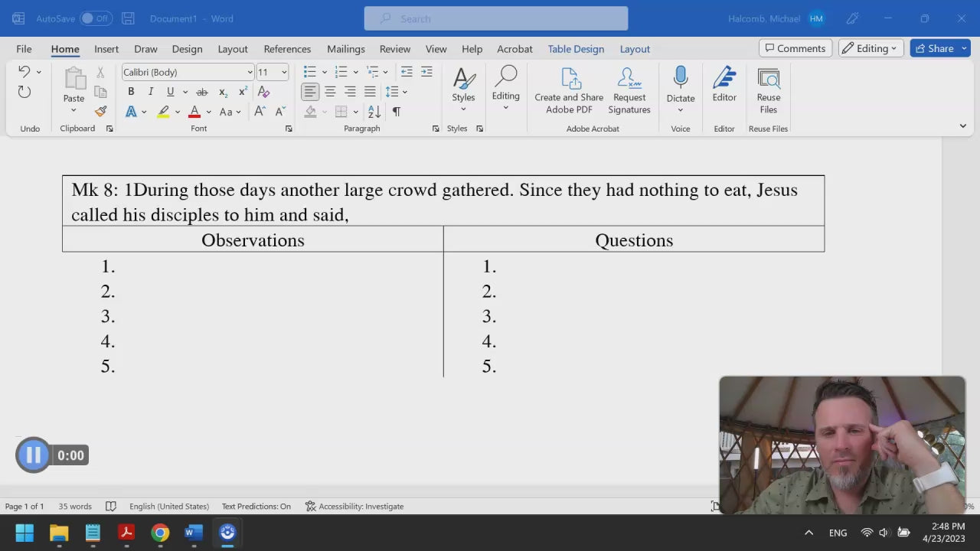Click the Dictate microphone icon
The image size is (980, 551).
(680, 78)
